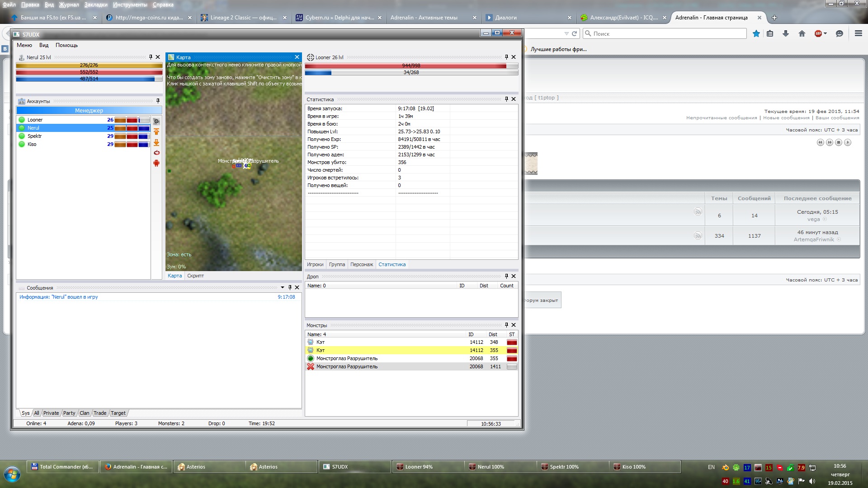Close the Карта map panel
Viewport: 868px width, 488px height.
point(297,57)
